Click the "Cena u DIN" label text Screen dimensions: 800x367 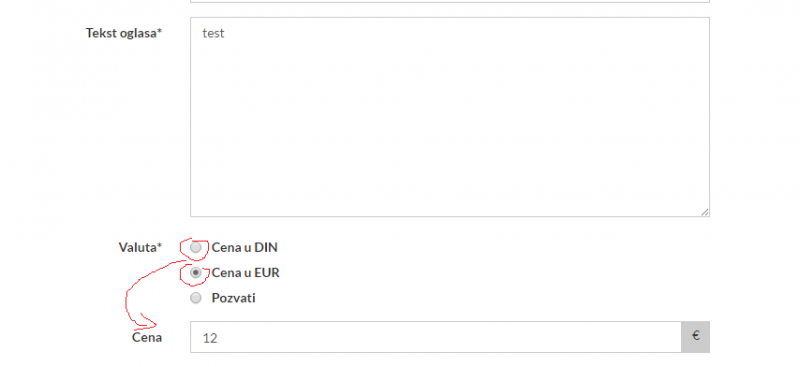[244, 248]
